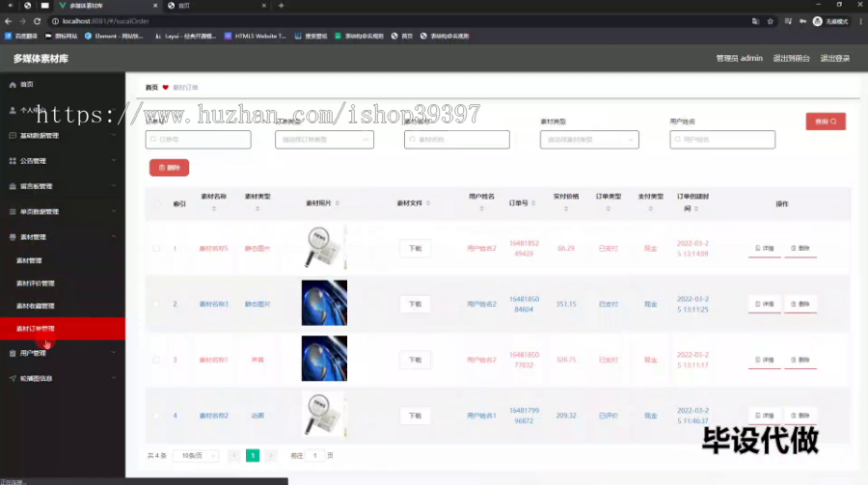Click 首页 breadcrumb link

pyautogui.click(x=151, y=88)
